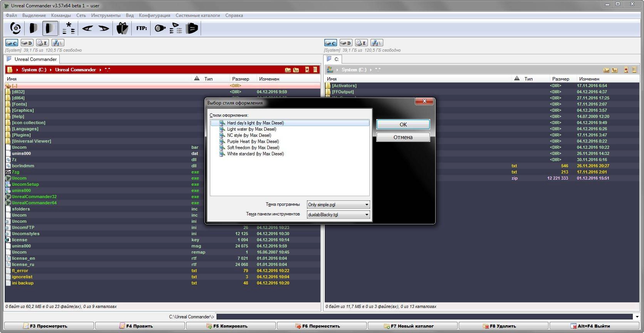This screenshot has width=644, height=333.
Task: Switch left panel to drive C
Action: (12, 43)
